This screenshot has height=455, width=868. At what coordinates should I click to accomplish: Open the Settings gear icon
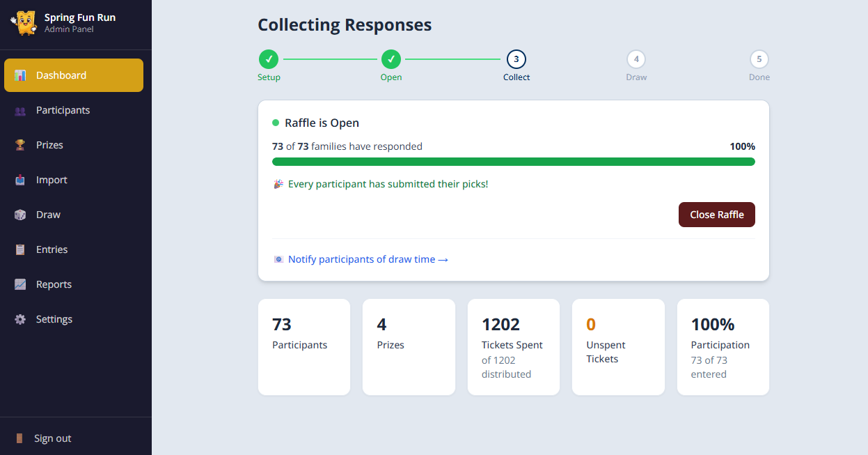19,318
